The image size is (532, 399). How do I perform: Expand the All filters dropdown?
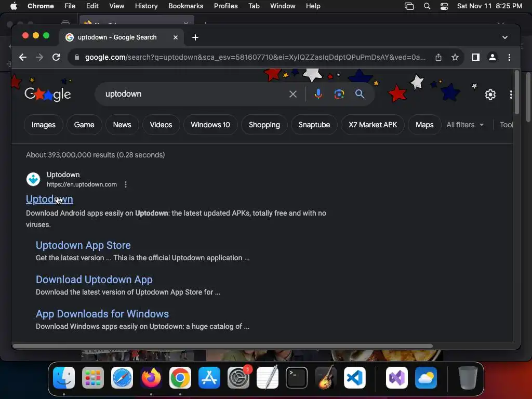click(x=465, y=125)
